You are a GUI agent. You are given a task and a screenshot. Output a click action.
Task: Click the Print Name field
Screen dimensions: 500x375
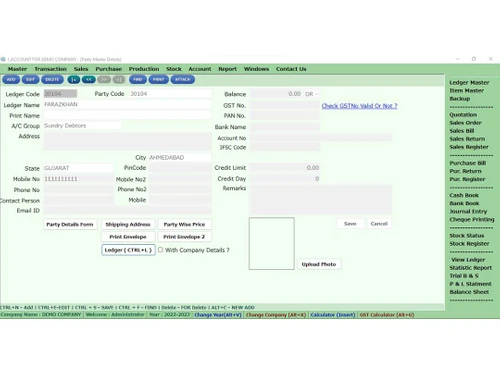(x=127, y=115)
